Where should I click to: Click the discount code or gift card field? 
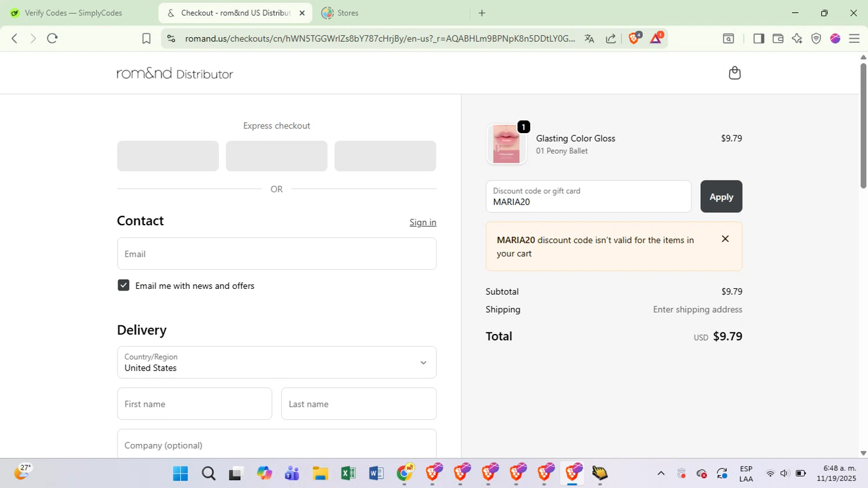tap(589, 197)
